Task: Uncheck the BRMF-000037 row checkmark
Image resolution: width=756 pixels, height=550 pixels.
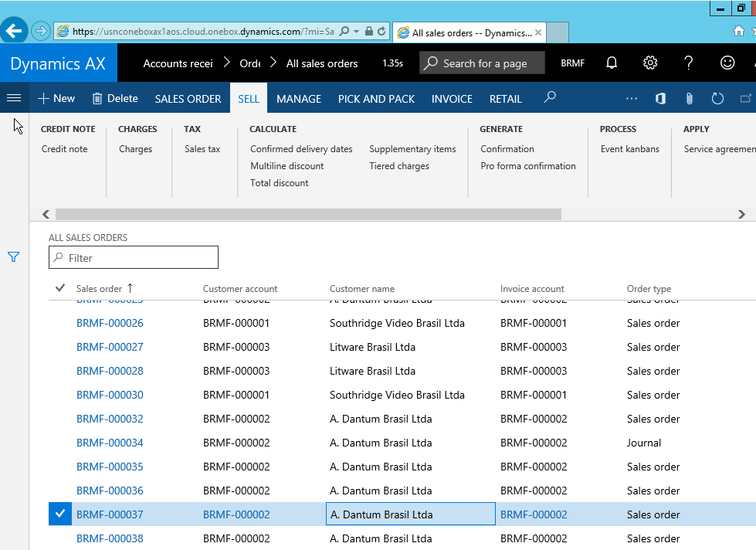Action: coord(59,514)
